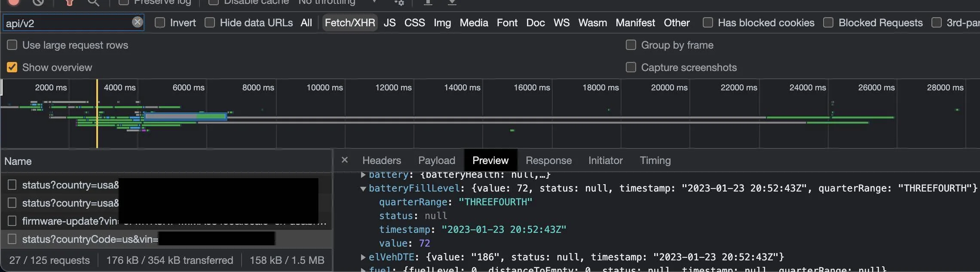Toggle the 3rd-party requests checkbox

pyautogui.click(x=937, y=22)
